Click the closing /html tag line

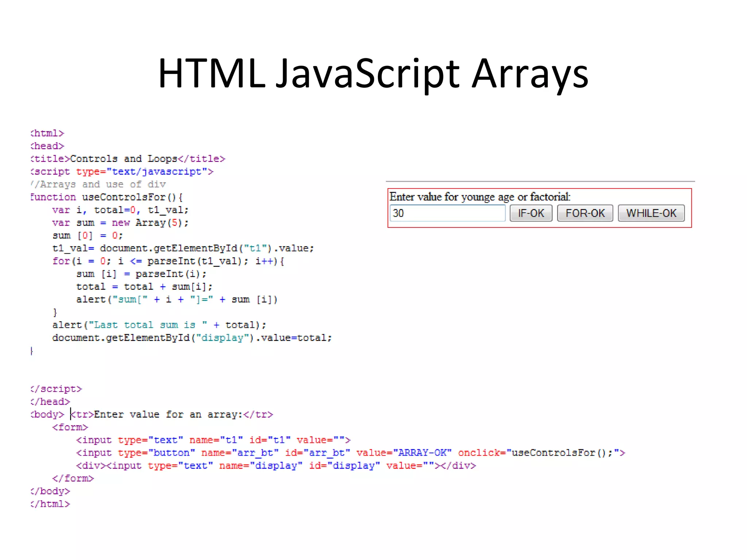(50, 504)
